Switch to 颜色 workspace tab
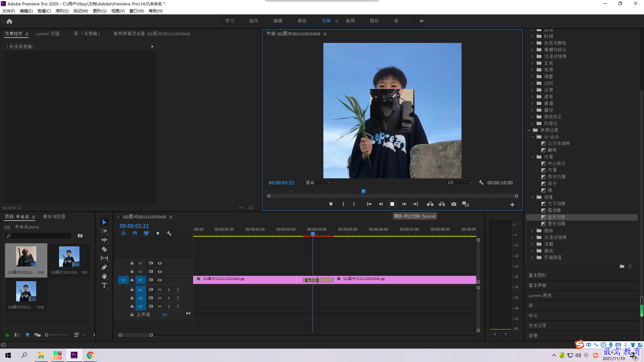The width and height of the screenshot is (644, 362). pos(302,21)
